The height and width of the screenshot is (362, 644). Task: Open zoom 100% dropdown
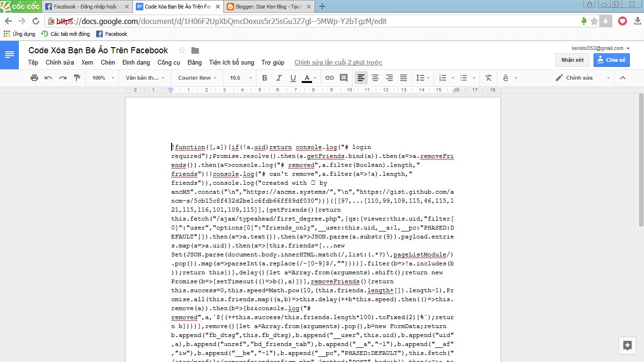click(x=102, y=78)
